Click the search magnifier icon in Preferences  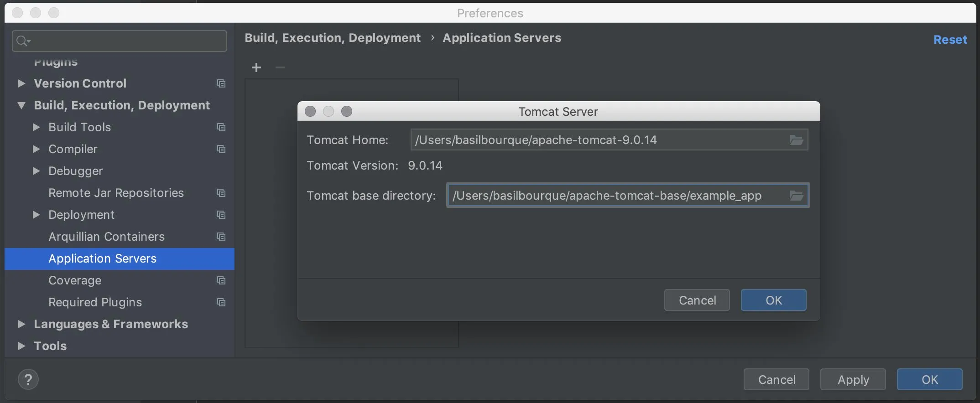click(22, 41)
